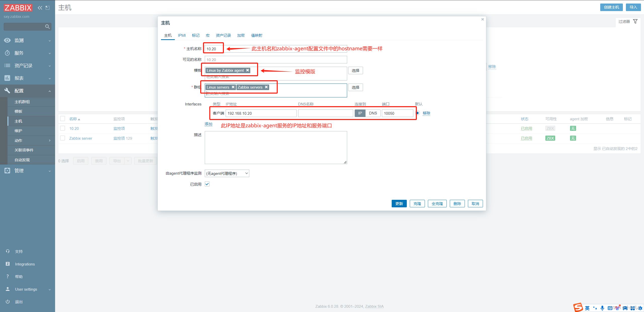Remove the Linux by Zabbix agent template
This screenshot has height=312, width=644.
[248, 70]
